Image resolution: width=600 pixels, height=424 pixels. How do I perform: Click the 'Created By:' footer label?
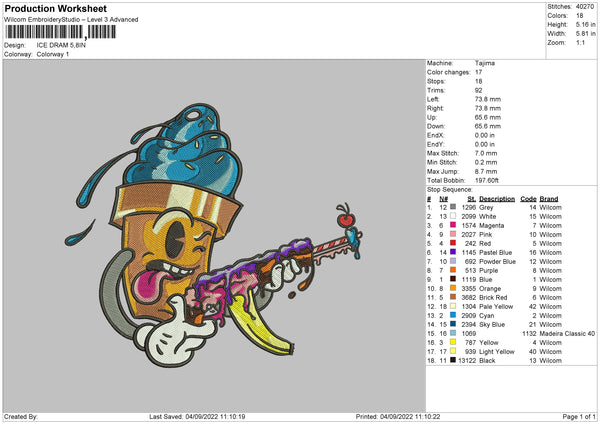(x=21, y=416)
